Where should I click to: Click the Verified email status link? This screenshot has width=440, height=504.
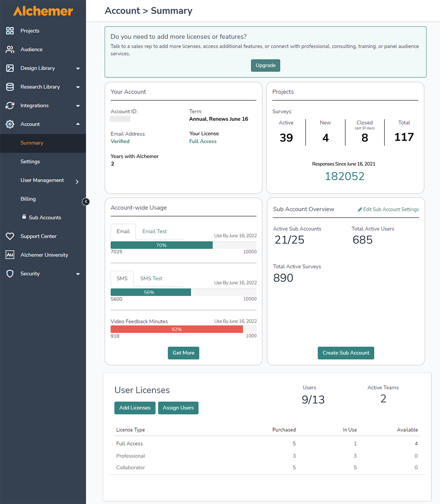pyautogui.click(x=120, y=142)
